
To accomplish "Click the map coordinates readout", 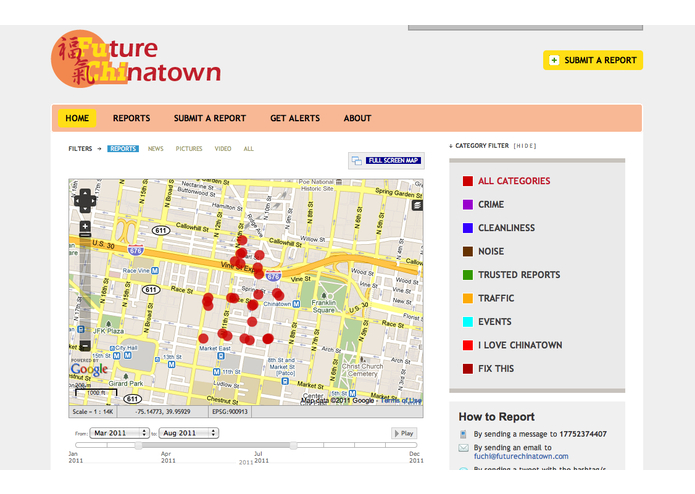I will click(x=163, y=412).
